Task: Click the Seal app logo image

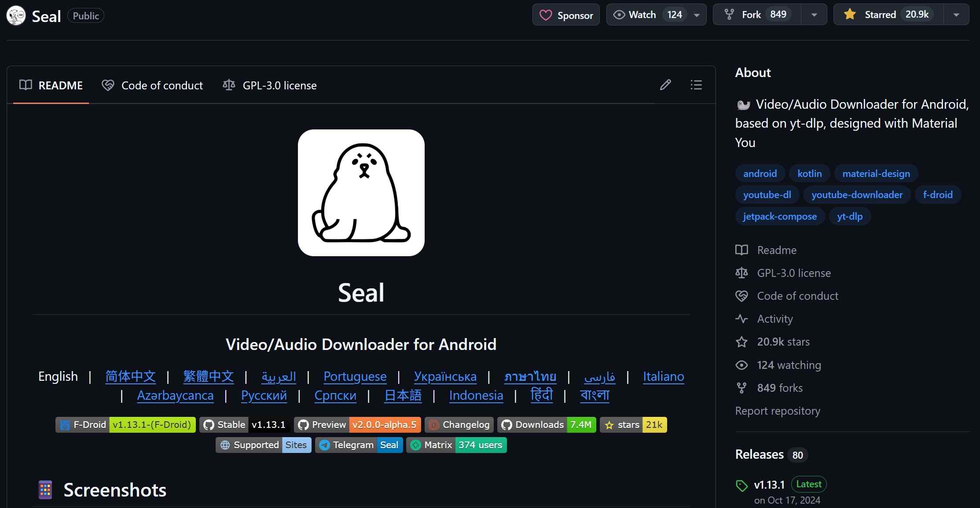Action: click(361, 193)
